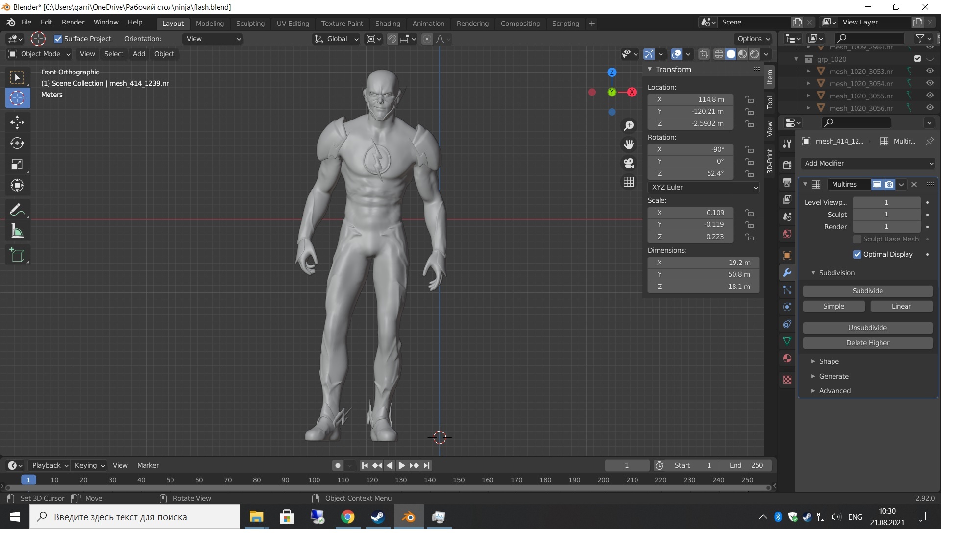
Task: Select the Measure tool
Action: [17, 231]
